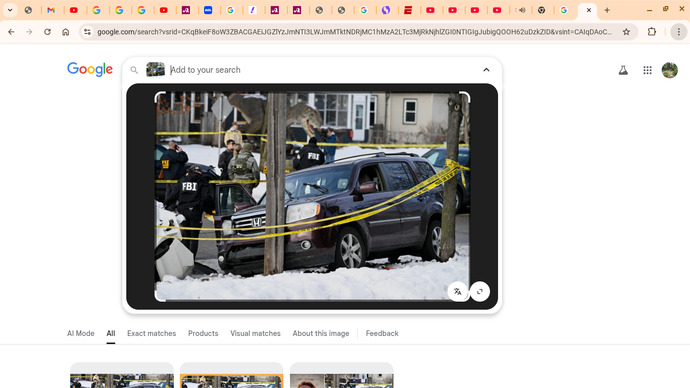Go forward to the next page
690x388 pixels.
click(x=29, y=32)
